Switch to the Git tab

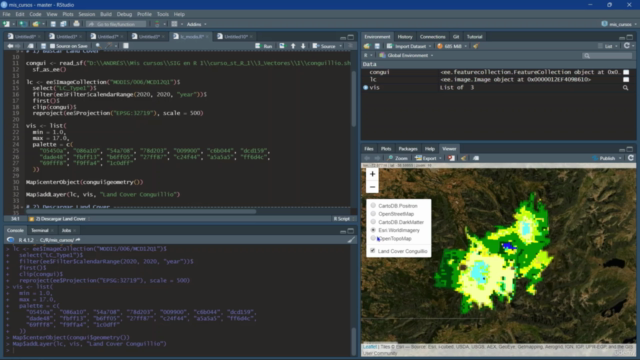click(456, 37)
